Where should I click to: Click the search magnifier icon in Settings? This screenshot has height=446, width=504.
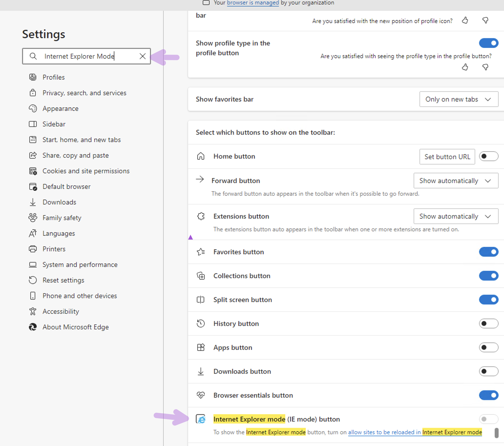click(x=33, y=56)
